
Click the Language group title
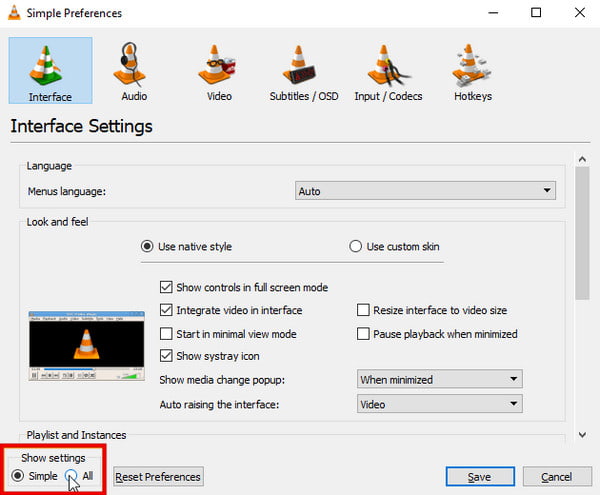click(49, 166)
